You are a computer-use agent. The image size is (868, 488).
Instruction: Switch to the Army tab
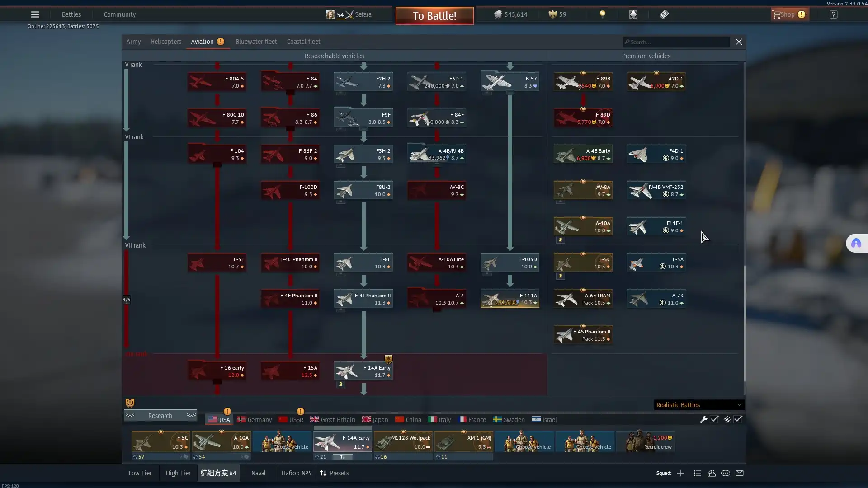[x=133, y=42]
